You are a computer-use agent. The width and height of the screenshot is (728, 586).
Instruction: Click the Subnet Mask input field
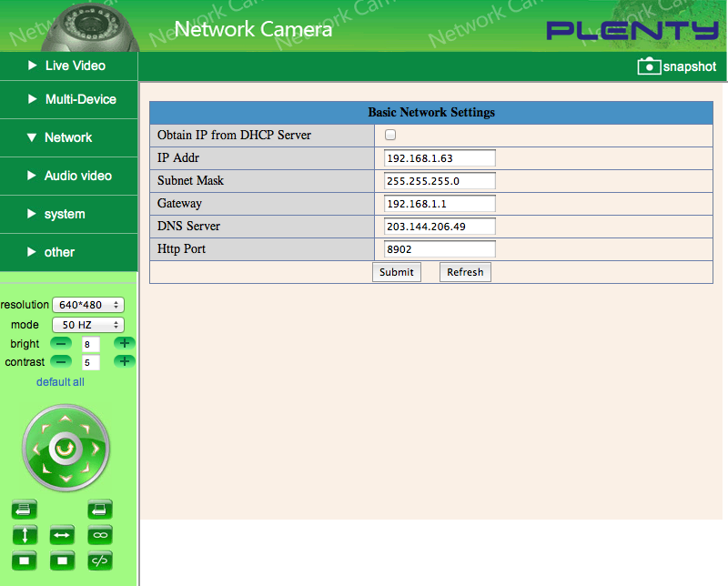[440, 181]
